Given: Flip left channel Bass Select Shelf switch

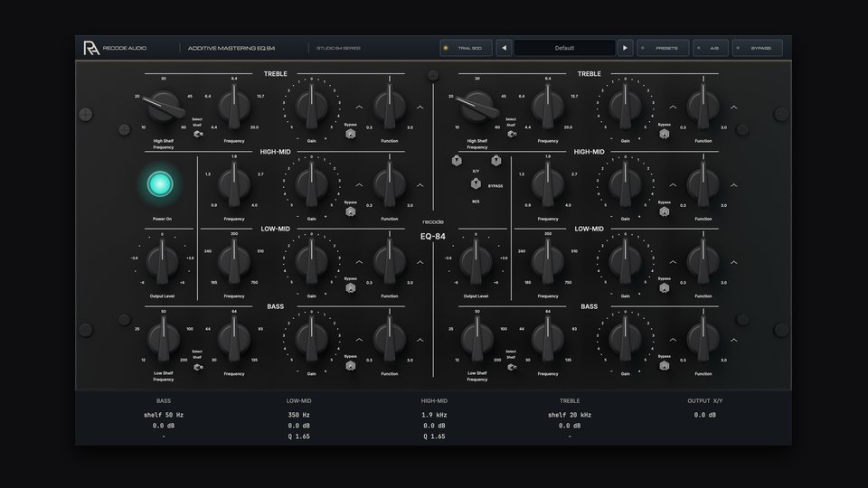Looking at the screenshot, I should tap(198, 367).
